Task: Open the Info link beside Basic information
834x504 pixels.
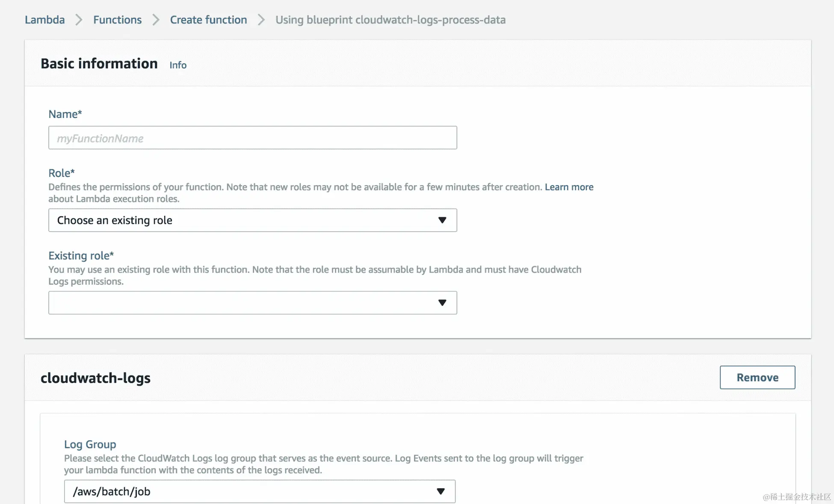Action: 177,65
